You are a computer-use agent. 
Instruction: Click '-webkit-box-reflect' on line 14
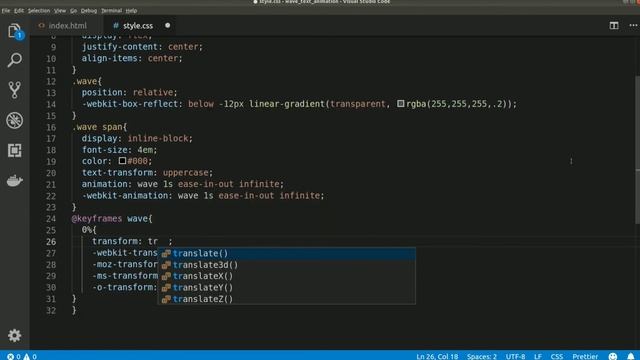130,104
